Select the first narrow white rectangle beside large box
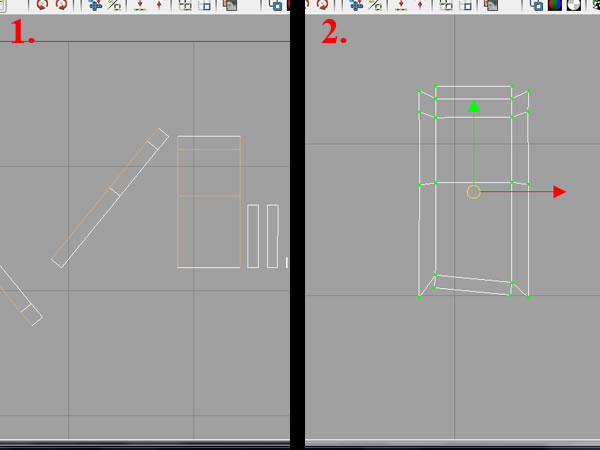This screenshot has width=600, height=450. click(x=253, y=236)
